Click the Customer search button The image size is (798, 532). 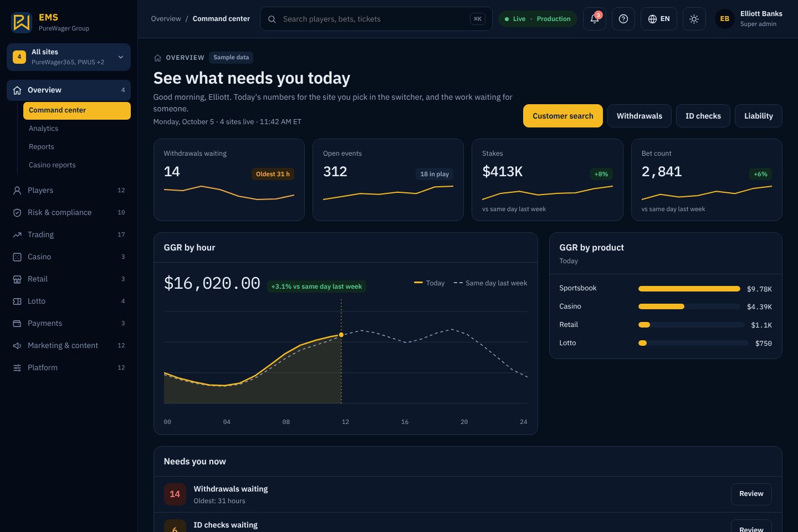click(x=562, y=116)
